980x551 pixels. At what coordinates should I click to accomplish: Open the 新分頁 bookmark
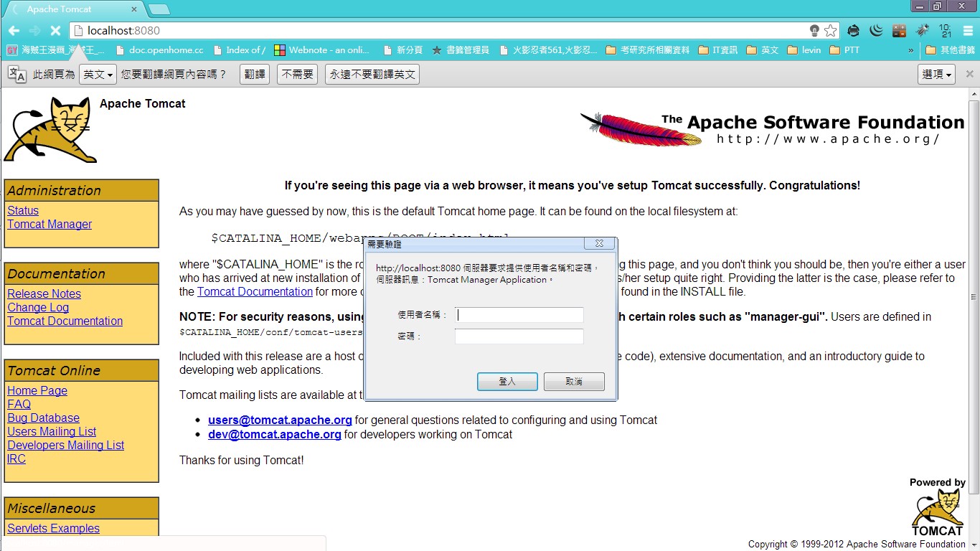coord(403,50)
